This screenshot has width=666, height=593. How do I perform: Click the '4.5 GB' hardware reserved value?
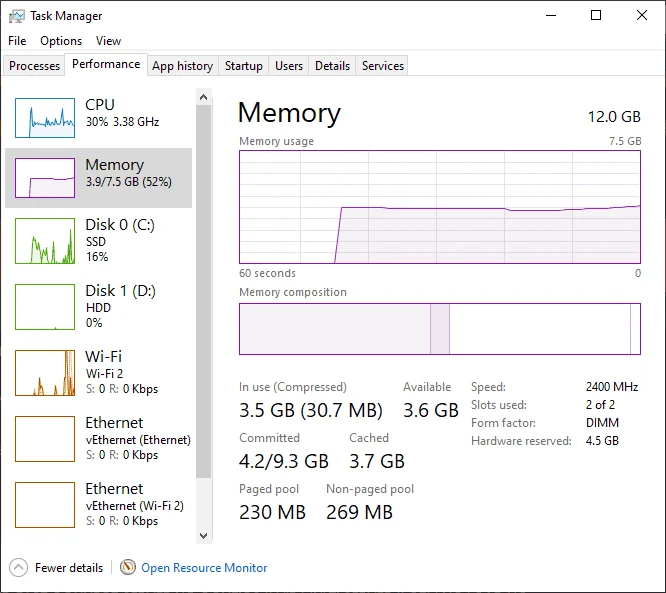click(602, 441)
